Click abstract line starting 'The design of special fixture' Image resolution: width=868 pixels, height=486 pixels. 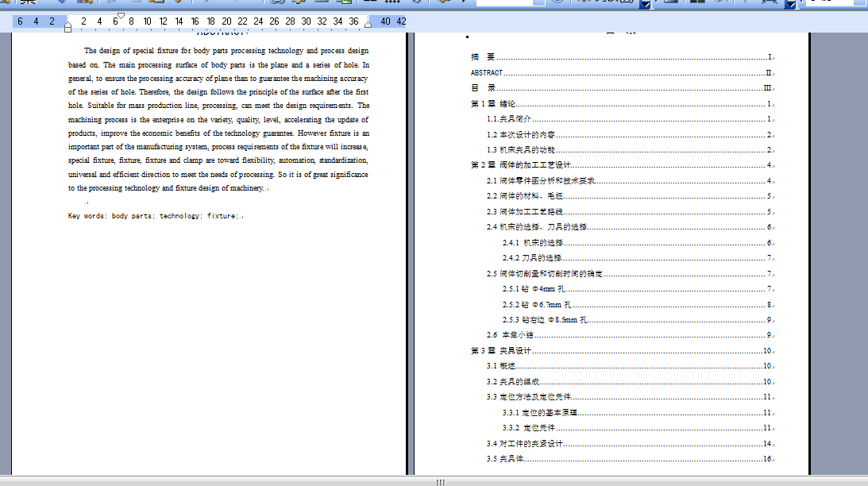(226, 51)
